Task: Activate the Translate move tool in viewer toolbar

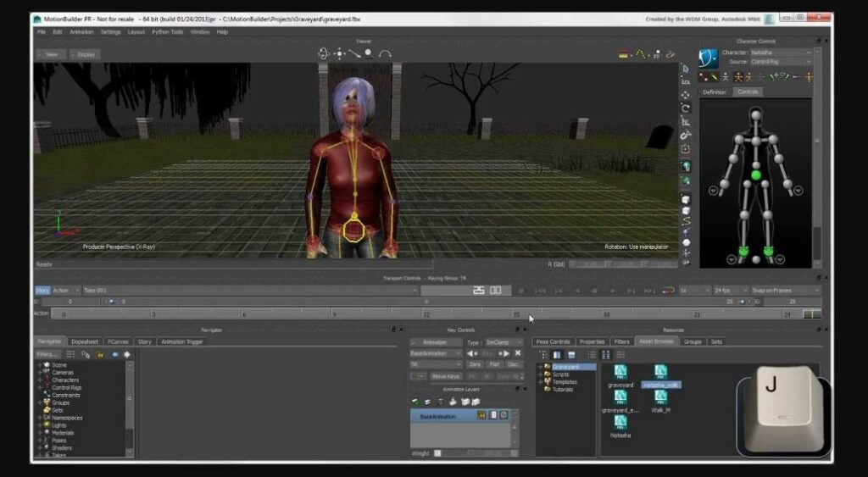Action: (x=685, y=95)
